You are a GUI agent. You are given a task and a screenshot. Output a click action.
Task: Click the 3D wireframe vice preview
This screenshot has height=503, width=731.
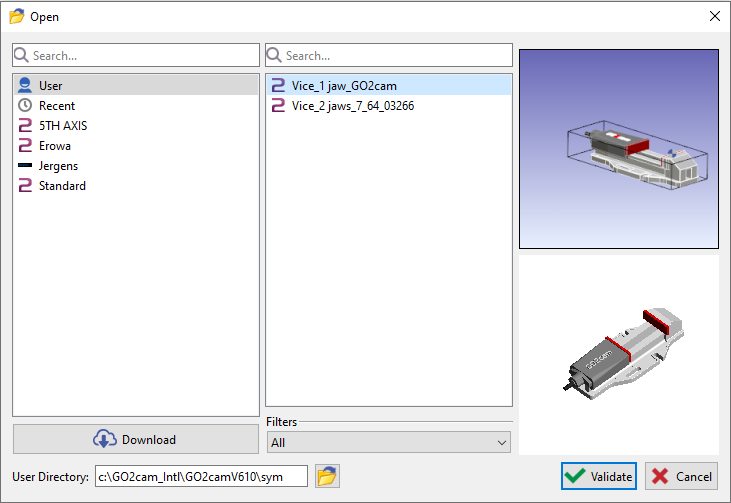click(618, 148)
